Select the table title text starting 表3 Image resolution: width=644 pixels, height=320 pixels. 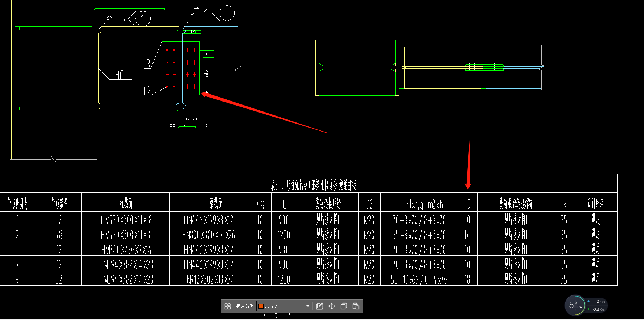coord(314,185)
